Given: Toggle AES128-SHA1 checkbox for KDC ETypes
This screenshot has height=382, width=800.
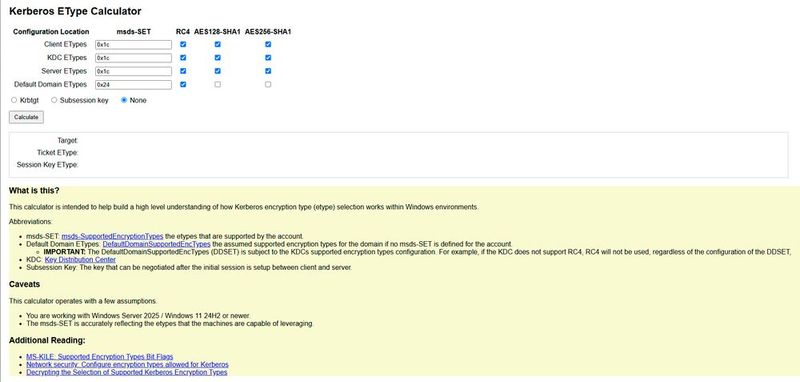Looking at the screenshot, I should [x=218, y=58].
